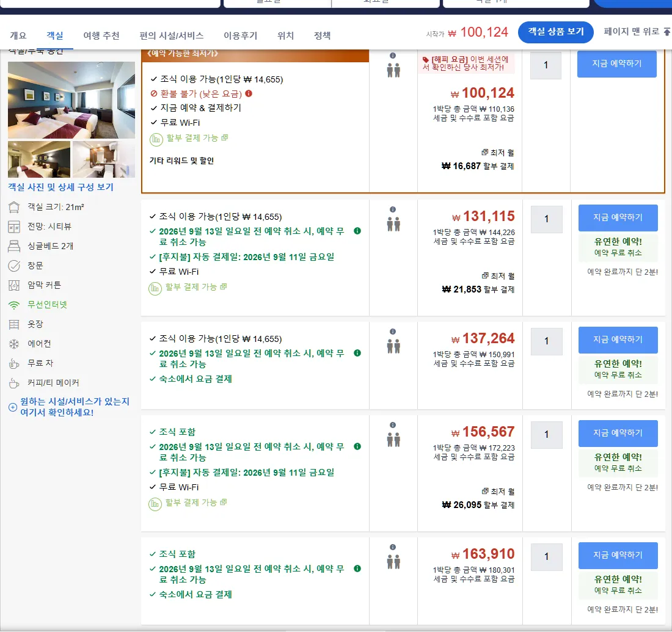Click red info icon beside 환불 불가 (낮은 요금)

click(249, 93)
